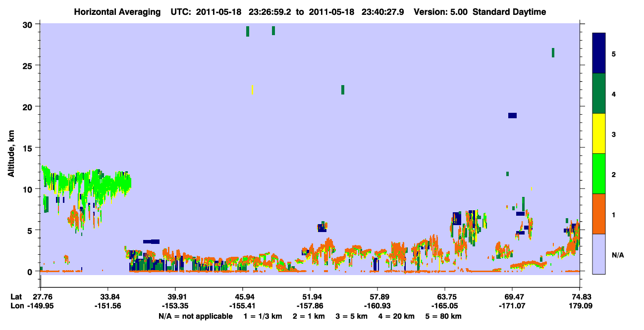This screenshot has width=644, height=330.
Task: Select the altitude axis tick '15'
Action: tap(28, 148)
